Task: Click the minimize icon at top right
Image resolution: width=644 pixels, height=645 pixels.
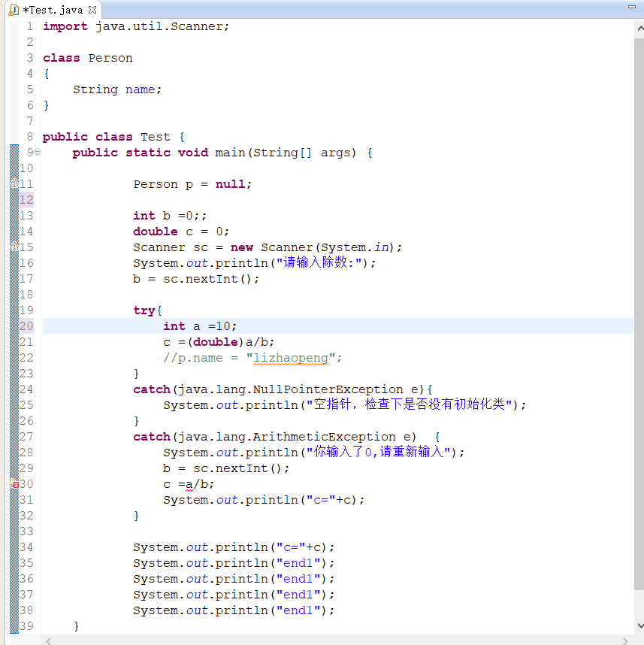Action: (632, 7)
